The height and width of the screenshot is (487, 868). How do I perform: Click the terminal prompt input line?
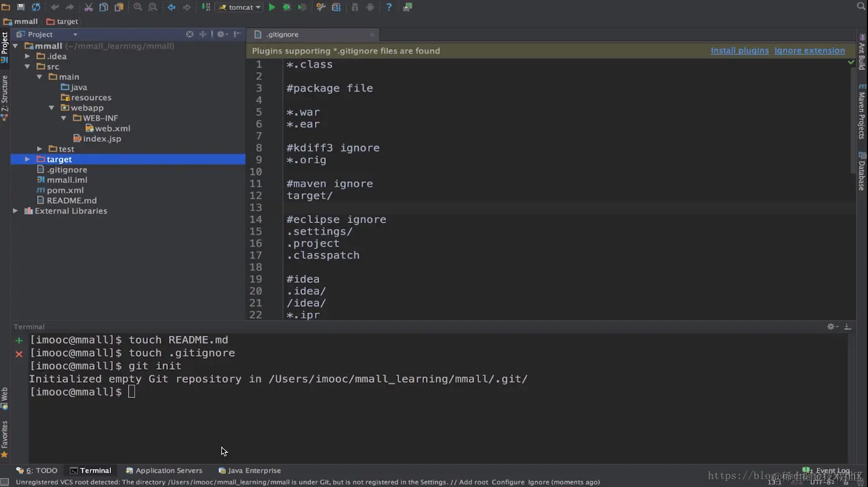(x=131, y=392)
